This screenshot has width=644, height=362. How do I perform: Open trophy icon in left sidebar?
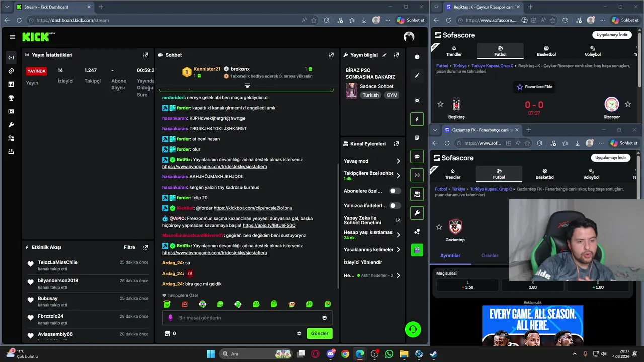(11, 98)
